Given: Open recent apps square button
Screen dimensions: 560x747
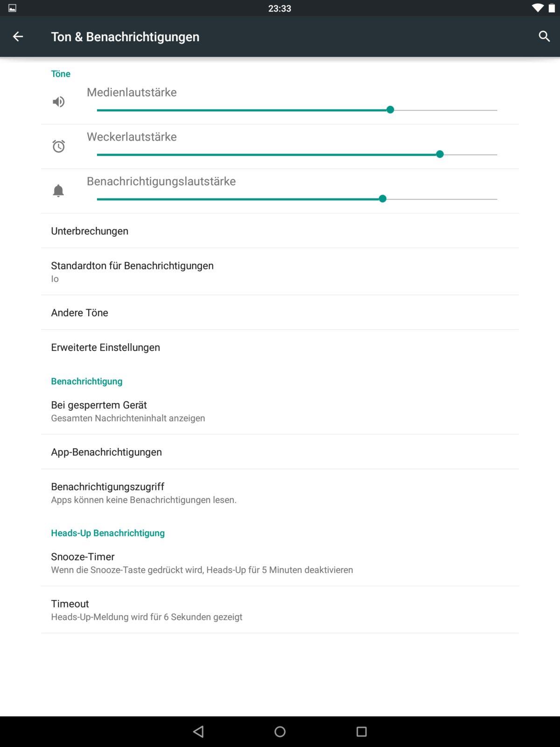Looking at the screenshot, I should [x=362, y=732].
